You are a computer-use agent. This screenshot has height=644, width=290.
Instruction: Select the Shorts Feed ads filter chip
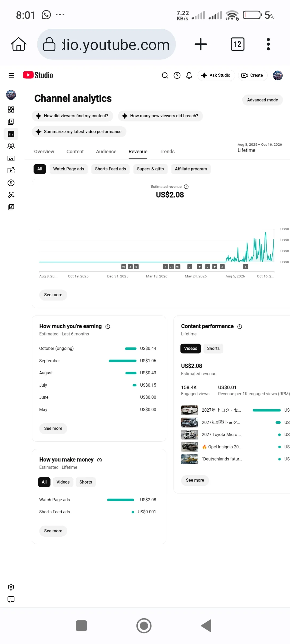(x=110, y=169)
